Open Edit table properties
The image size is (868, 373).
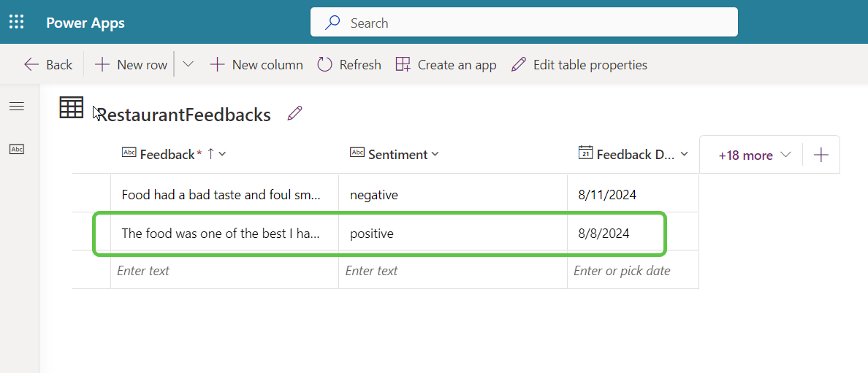579,65
